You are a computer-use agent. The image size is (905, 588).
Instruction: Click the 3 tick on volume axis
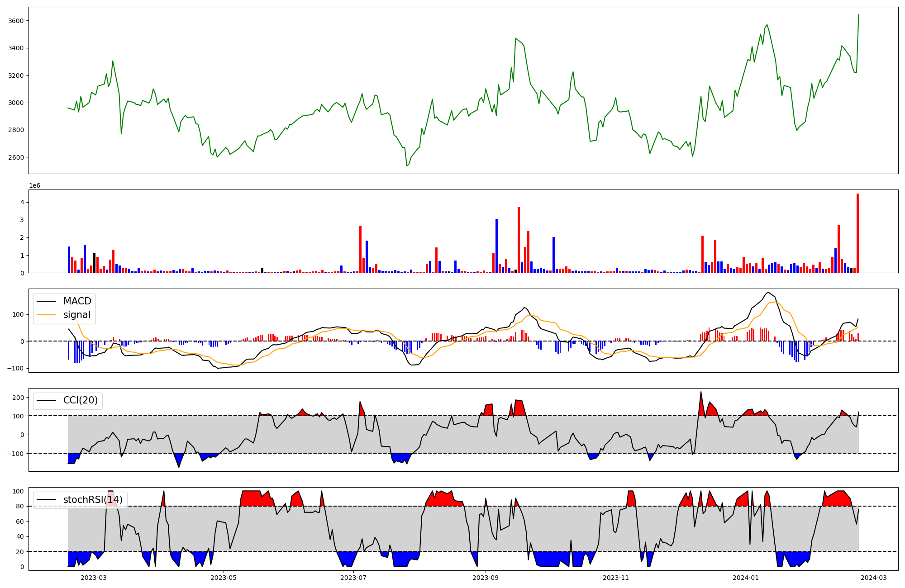click(22, 220)
